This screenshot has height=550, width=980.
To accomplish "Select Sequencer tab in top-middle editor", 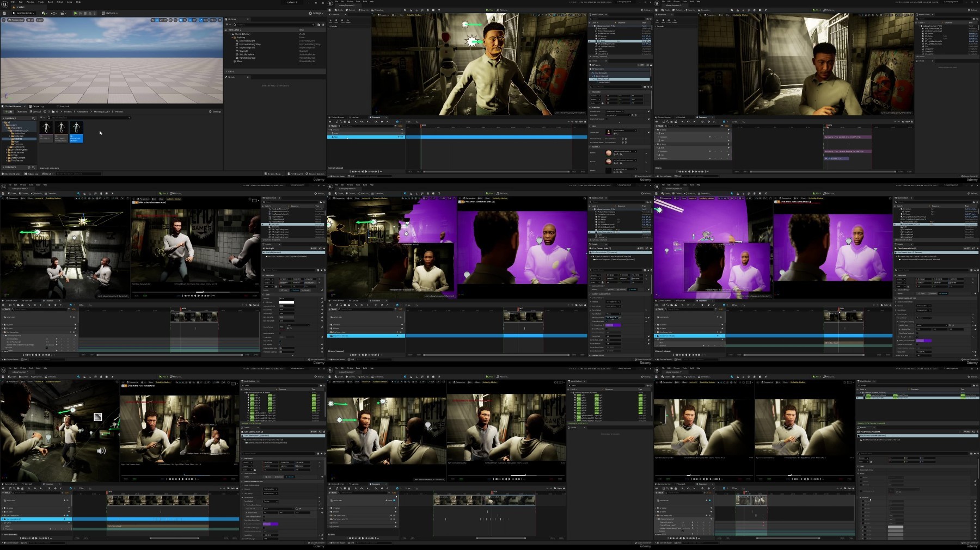I will (x=376, y=117).
